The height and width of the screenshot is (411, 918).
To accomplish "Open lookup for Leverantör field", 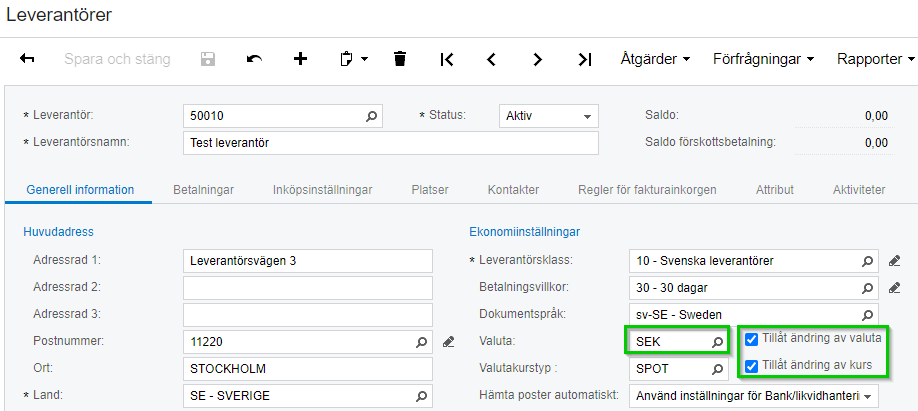I will point(372,116).
